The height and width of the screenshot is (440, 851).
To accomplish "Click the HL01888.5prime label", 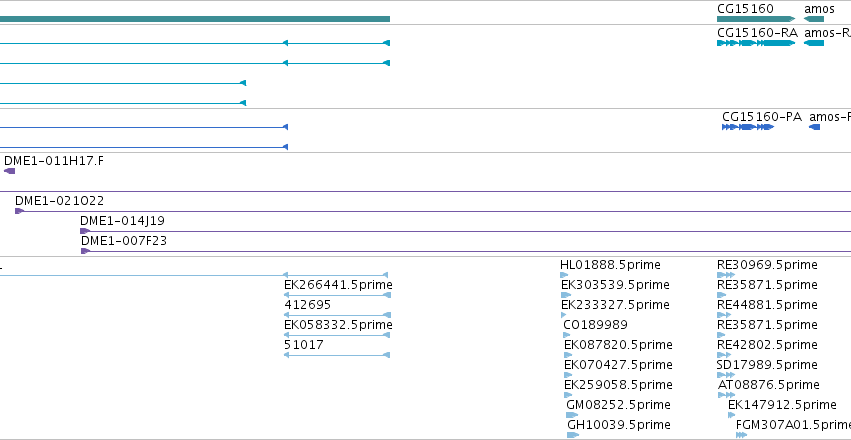I will (610, 265).
